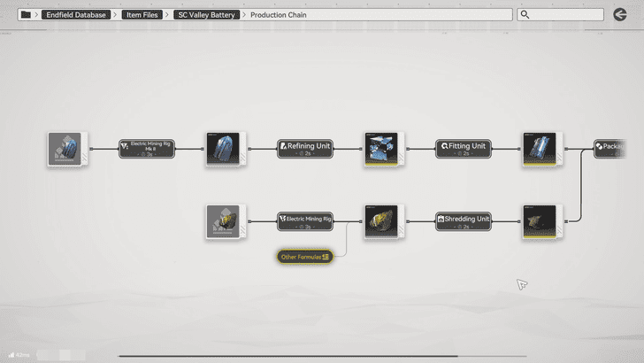Select the shredded yellow powder item icon
The image size is (644, 363).
pos(540,221)
